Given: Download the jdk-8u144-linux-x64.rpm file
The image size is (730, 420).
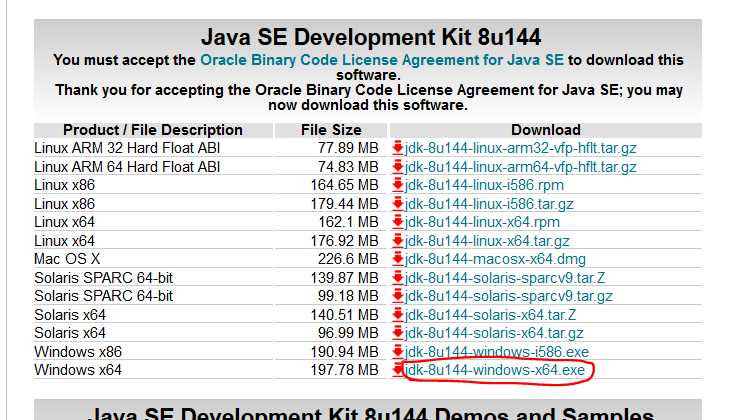Looking at the screenshot, I should tap(482, 222).
